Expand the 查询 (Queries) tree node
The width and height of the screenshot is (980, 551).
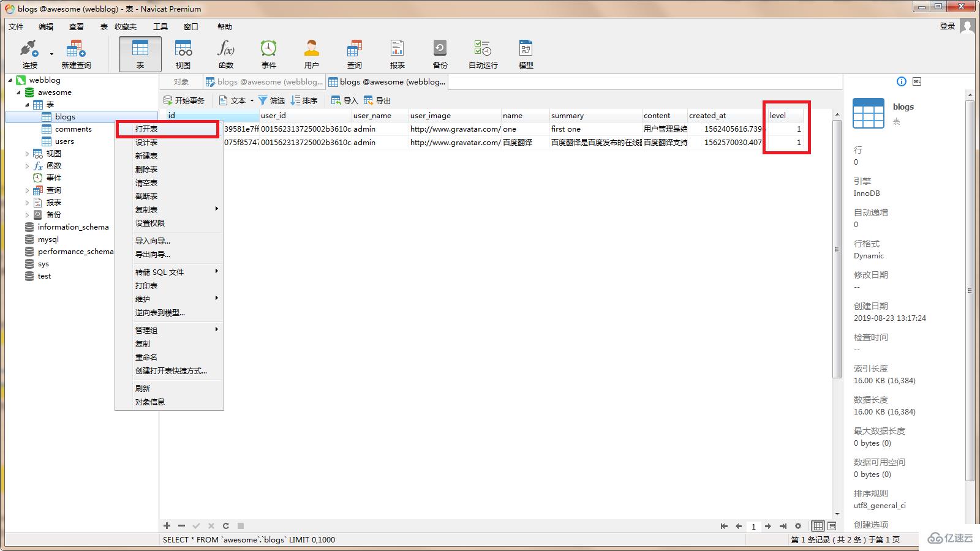[x=27, y=190]
